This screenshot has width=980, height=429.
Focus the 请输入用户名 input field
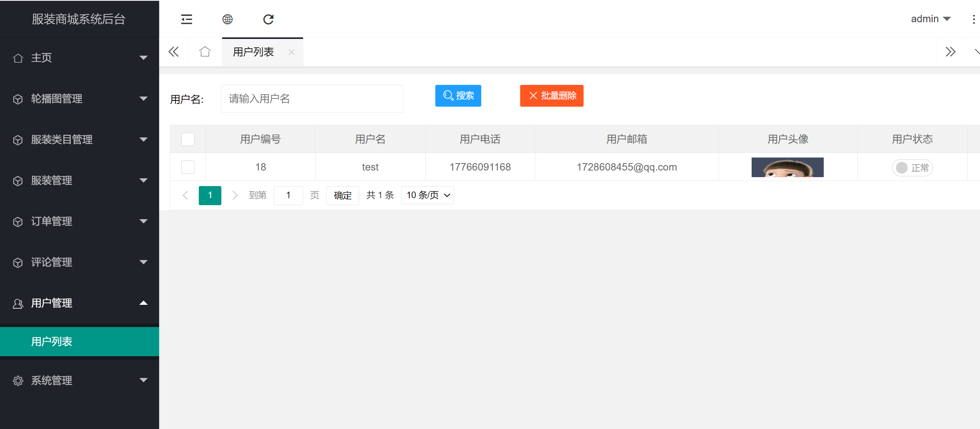[x=312, y=99]
